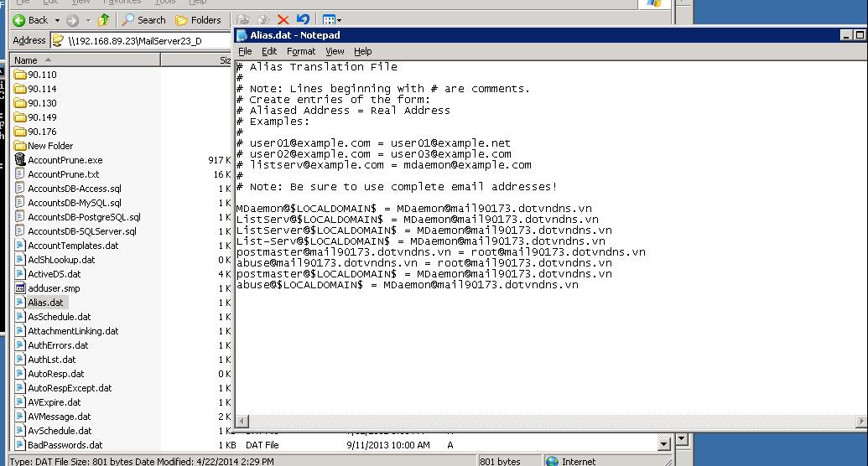Place cursor in 'abuse@$LOCALDOMAIN$' line

point(408,285)
